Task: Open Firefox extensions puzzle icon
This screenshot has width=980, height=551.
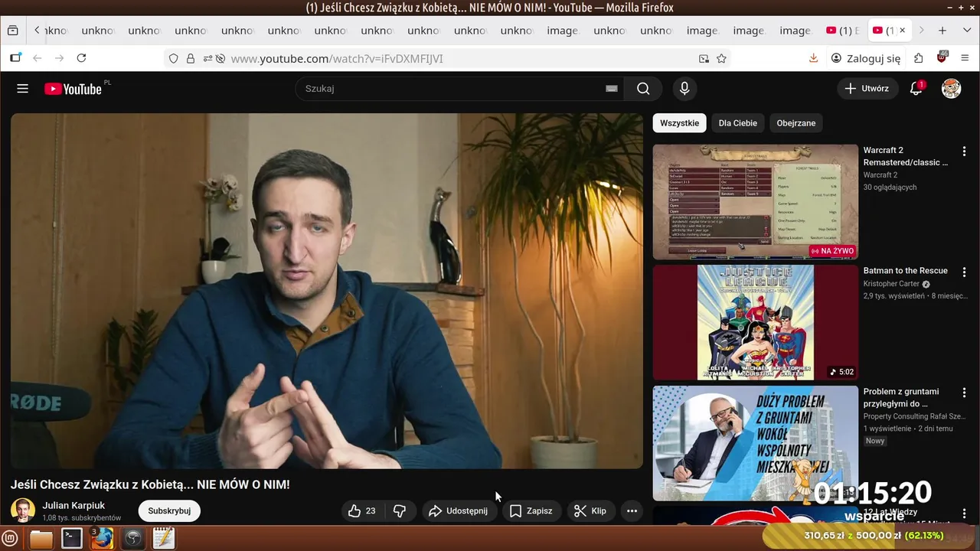Action: [x=919, y=58]
